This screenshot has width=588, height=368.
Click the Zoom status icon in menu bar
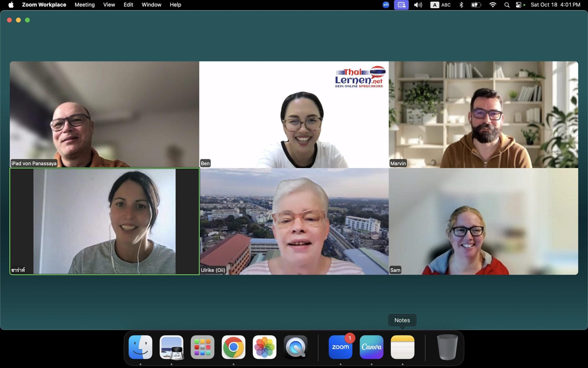pos(386,5)
